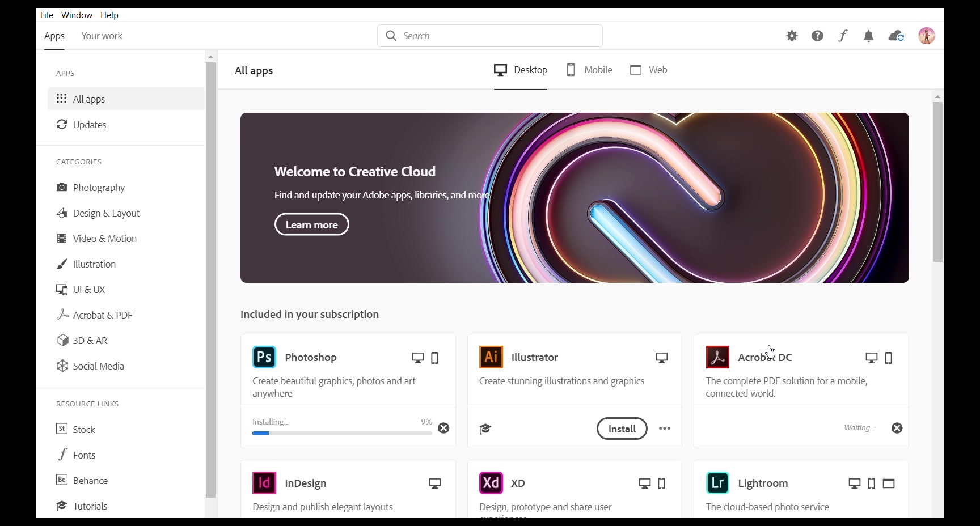The height and width of the screenshot is (526, 980).
Task: Click the search magnifier icon
Action: pos(391,36)
